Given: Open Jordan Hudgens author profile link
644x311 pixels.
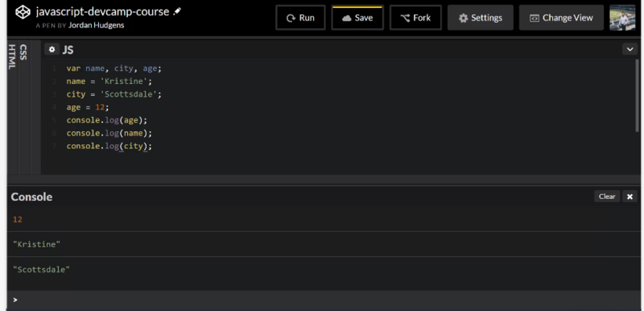Looking at the screenshot, I should tap(96, 25).
